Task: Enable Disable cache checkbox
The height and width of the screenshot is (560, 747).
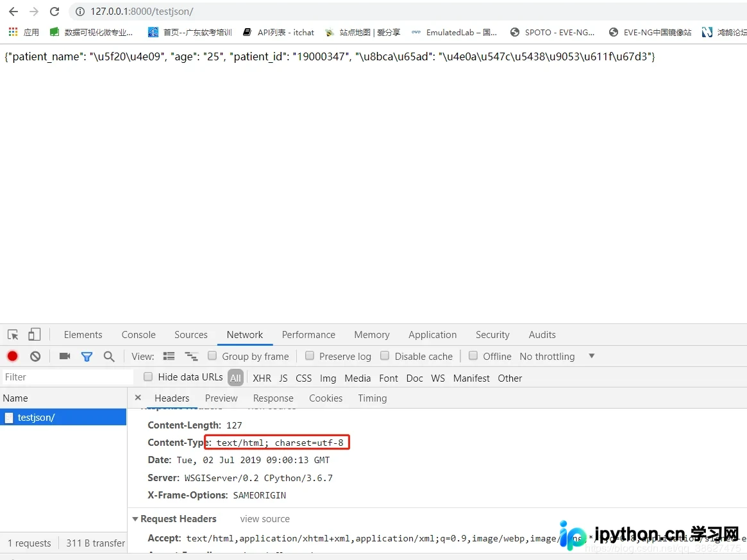Action: [385, 355]
